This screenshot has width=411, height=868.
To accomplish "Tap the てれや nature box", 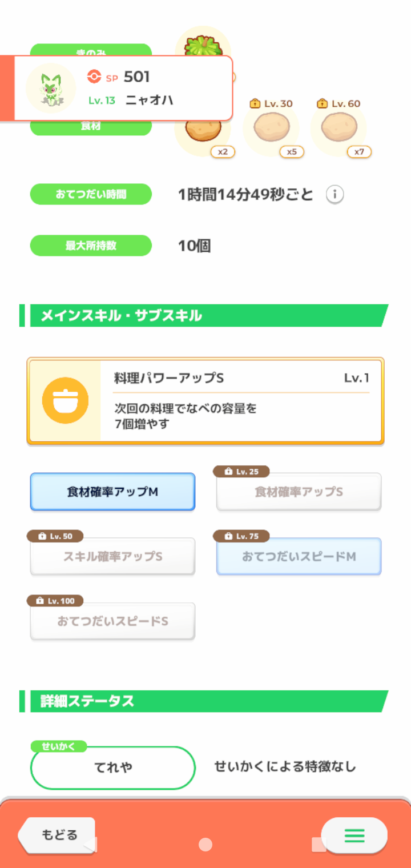I will (x=112, y=767).
